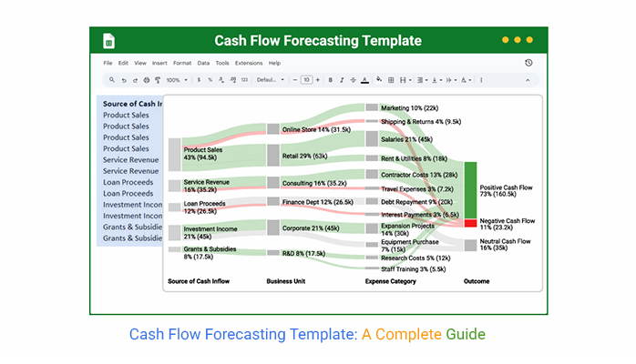This screenshot has width=636, height=364.
Task: Open the 123 number format dropdown
Action: 244,79
